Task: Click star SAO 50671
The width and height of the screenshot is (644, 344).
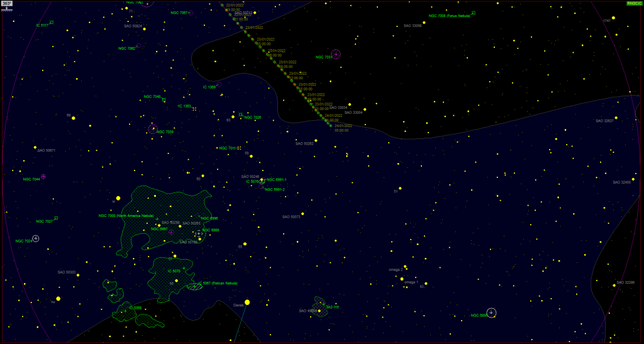Action: pyautogui.click(x=35, y=147)
